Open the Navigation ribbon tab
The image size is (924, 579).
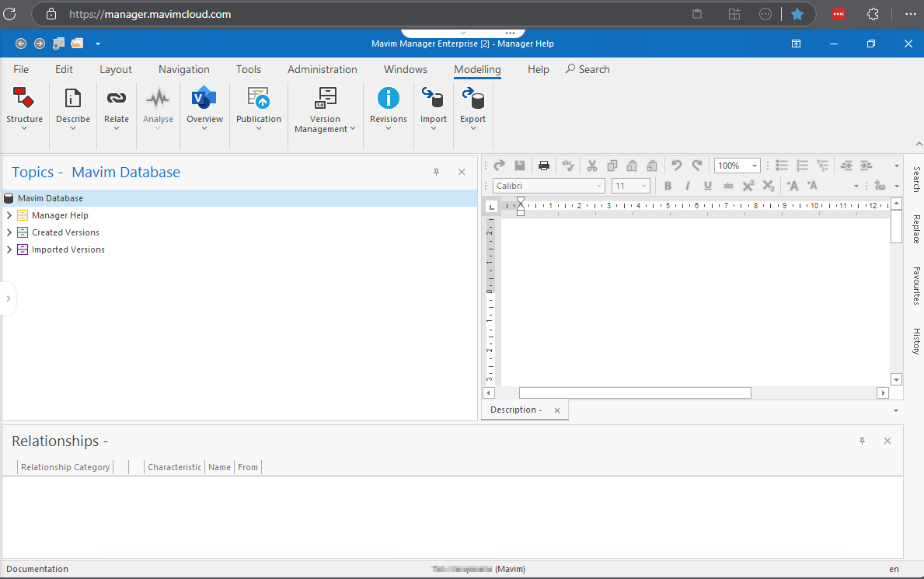(184, 70)
